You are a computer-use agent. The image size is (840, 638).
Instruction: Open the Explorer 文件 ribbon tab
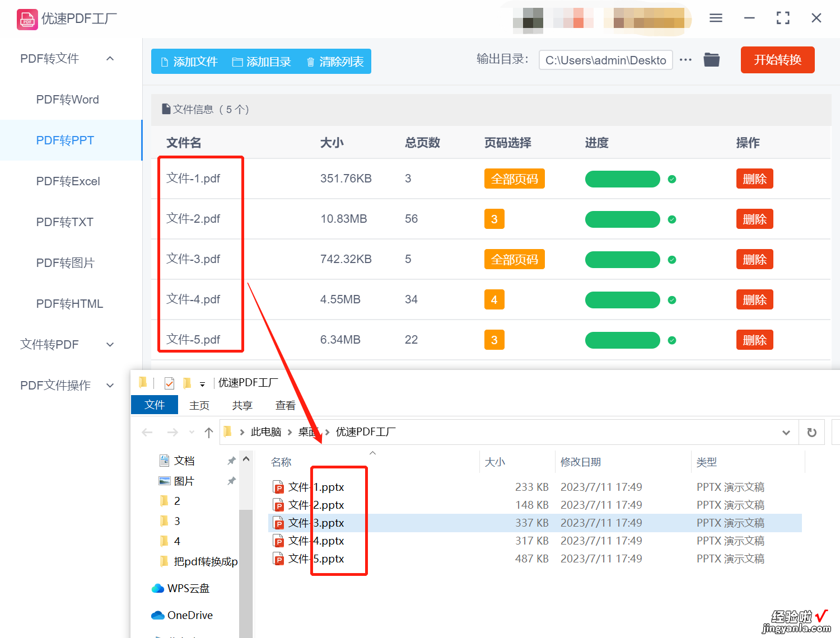point(155,405)
